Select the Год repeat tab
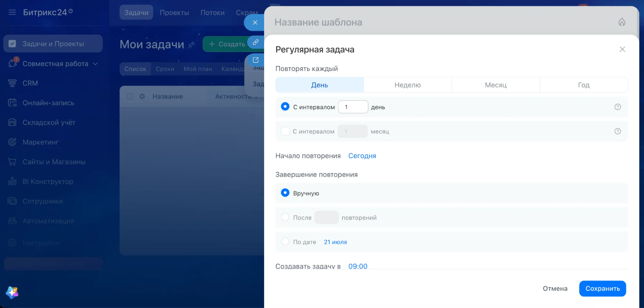This screenshot has width=644, height=308. 583,85
